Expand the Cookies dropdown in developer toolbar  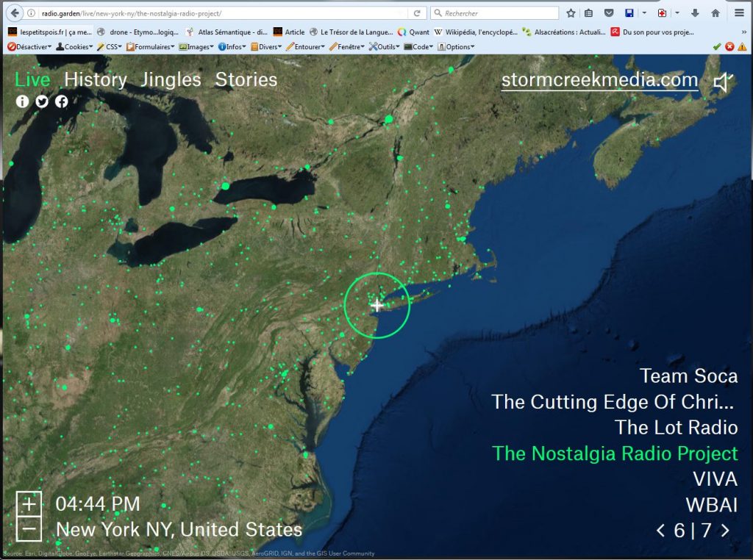74,46
